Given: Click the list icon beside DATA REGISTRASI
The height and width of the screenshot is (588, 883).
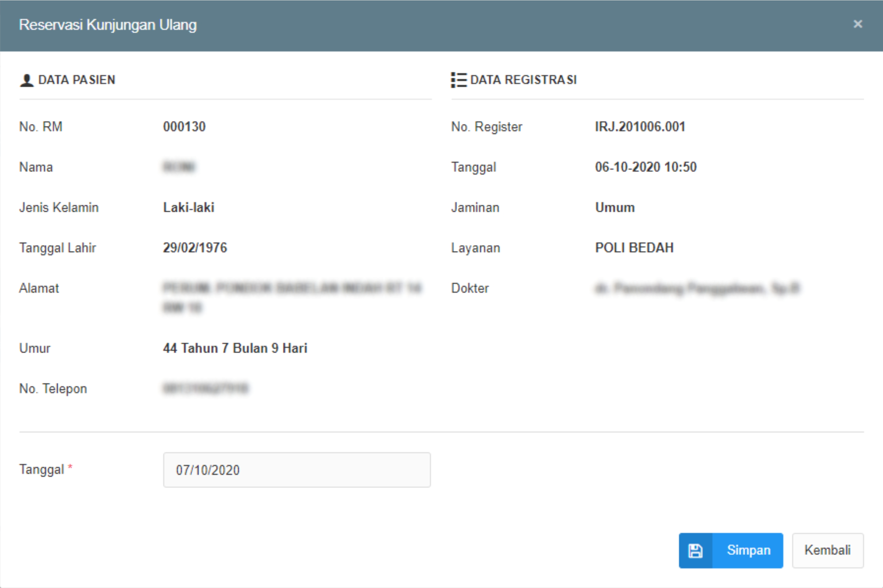Looking at the screenshot, I should [459, 80].
